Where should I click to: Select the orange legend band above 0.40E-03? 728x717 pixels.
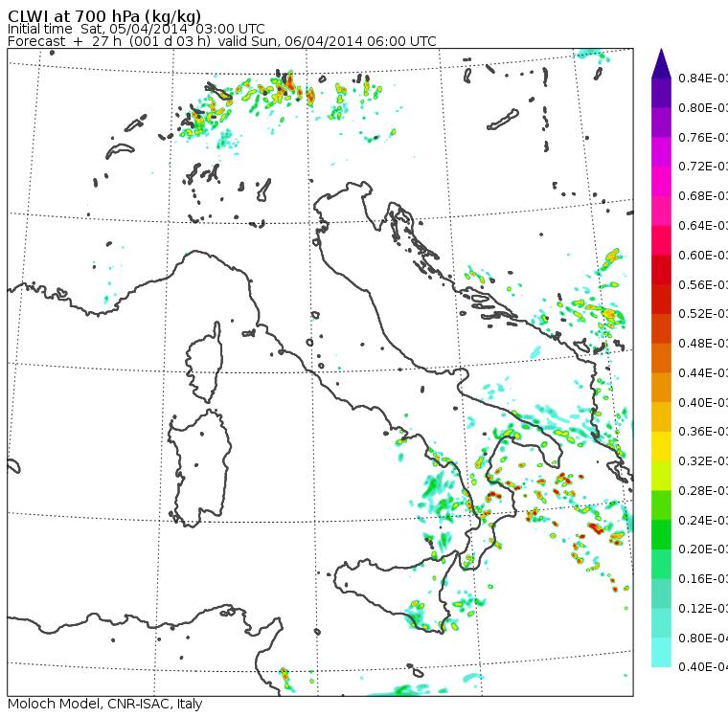[x=661, y=387]
